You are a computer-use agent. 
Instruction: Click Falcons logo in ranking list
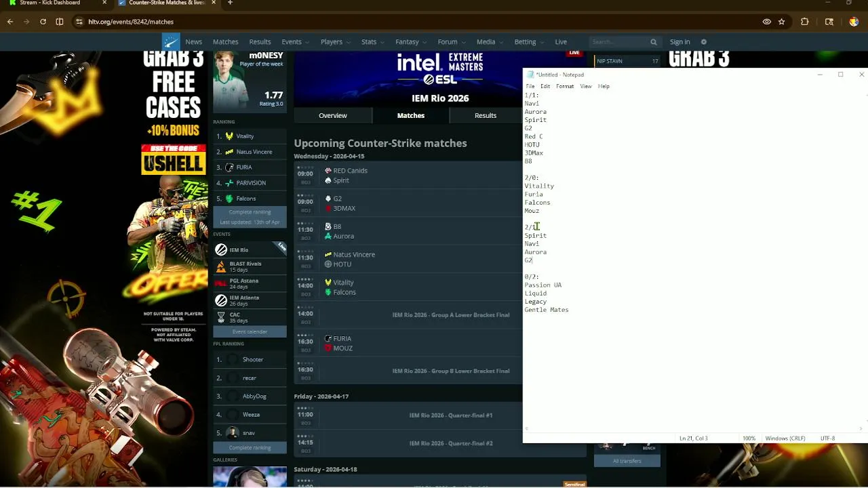[229, 199]
